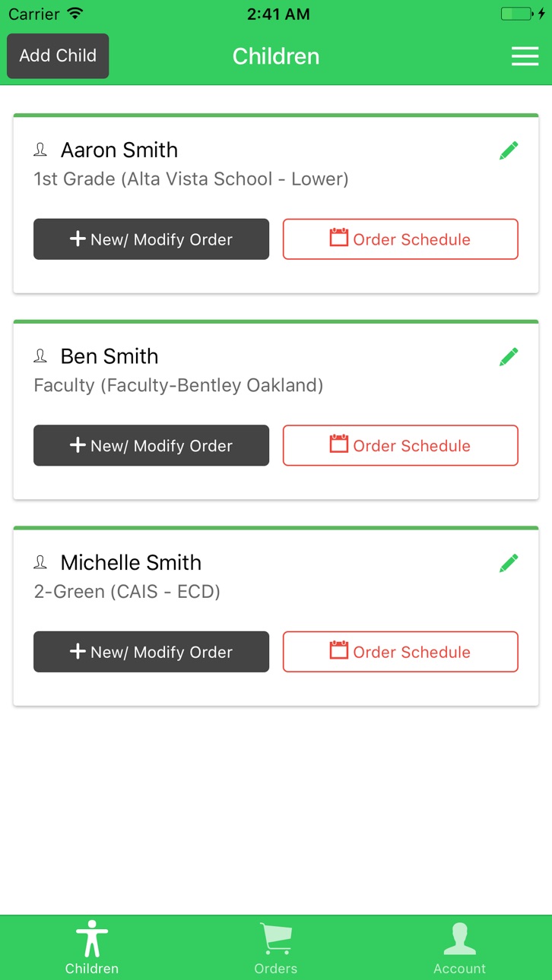Switch to the Account tab
The image size is (552, 980).
coord(459,947)
